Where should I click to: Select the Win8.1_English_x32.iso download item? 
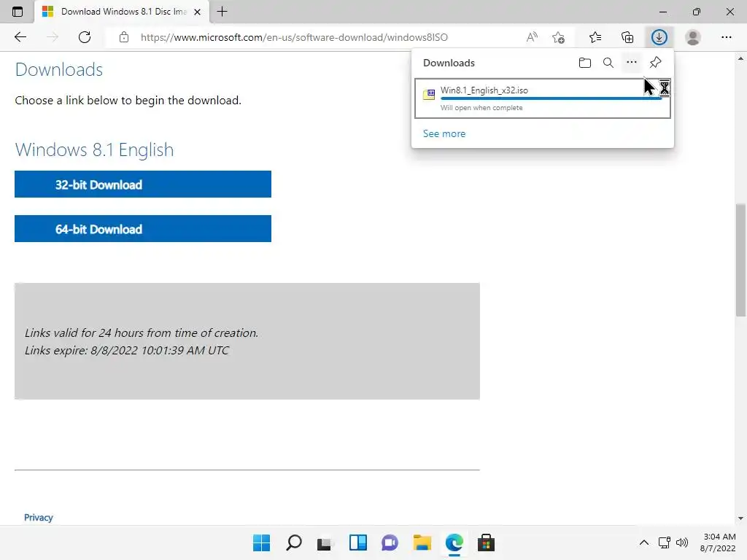(x=543, y=98)
